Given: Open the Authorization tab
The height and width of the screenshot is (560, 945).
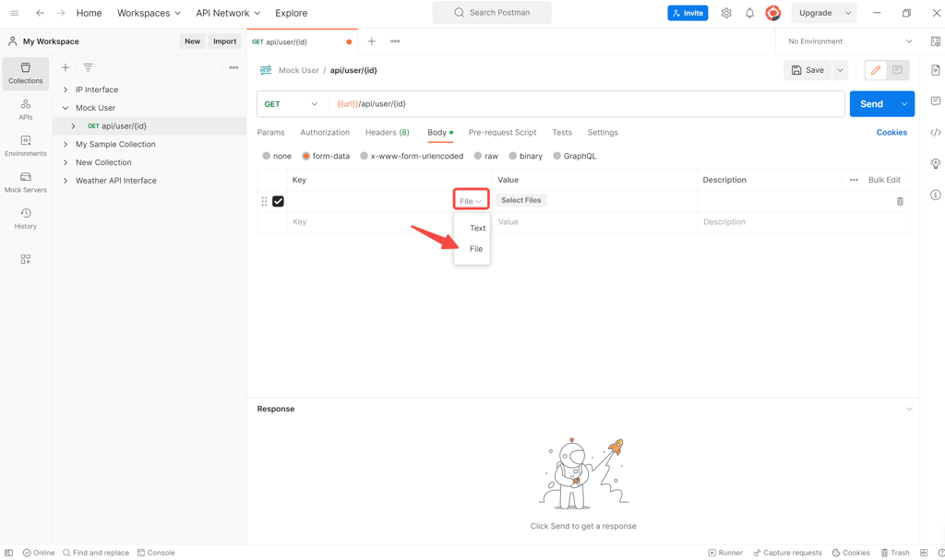Looking at the screenshot, I should point(325,132).
